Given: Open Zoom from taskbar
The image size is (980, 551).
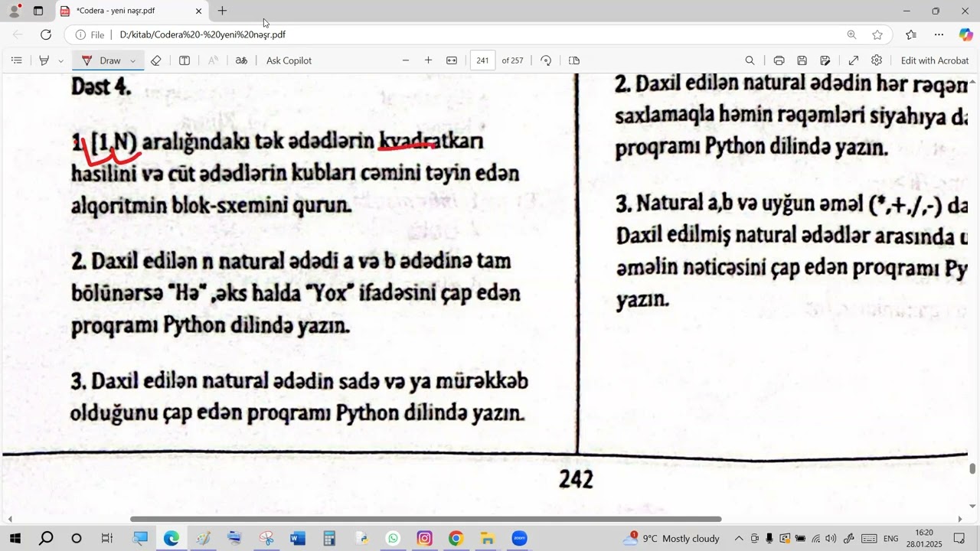Looking at the screenshot, I should click(520, 538).
